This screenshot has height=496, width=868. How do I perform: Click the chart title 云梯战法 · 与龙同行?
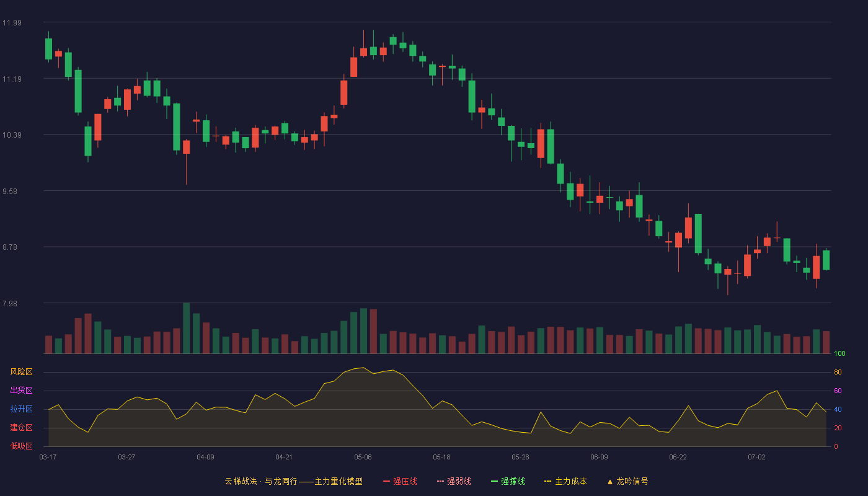261,481
